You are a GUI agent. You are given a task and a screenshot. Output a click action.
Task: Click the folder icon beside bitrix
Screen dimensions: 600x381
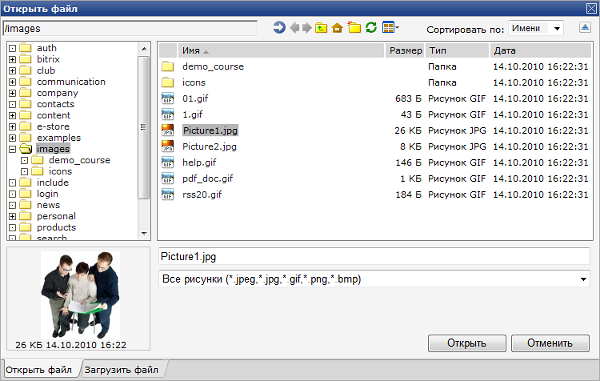[x=25, y=59]
